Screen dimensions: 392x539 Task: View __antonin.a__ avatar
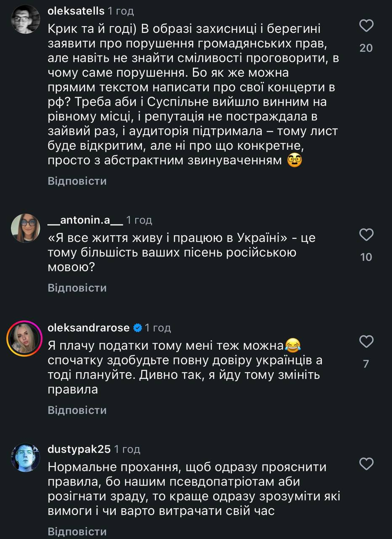(25, 228)
